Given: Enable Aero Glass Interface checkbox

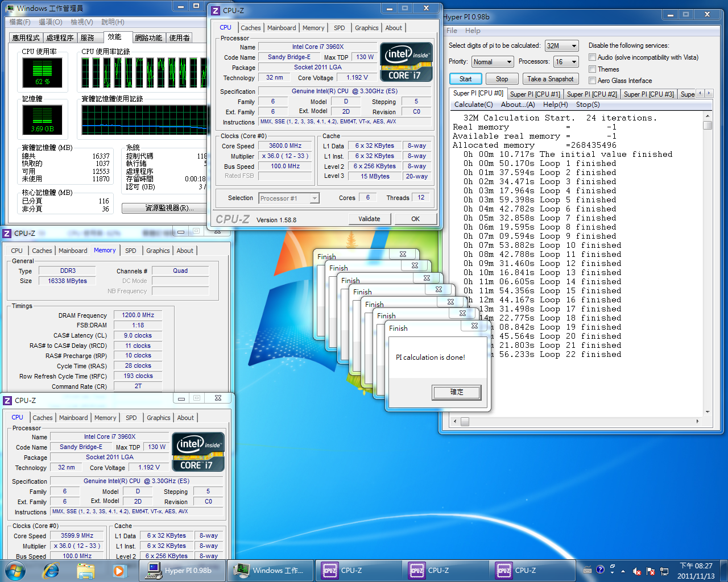Looking at the screenshot, I should [x=593, y=81].
